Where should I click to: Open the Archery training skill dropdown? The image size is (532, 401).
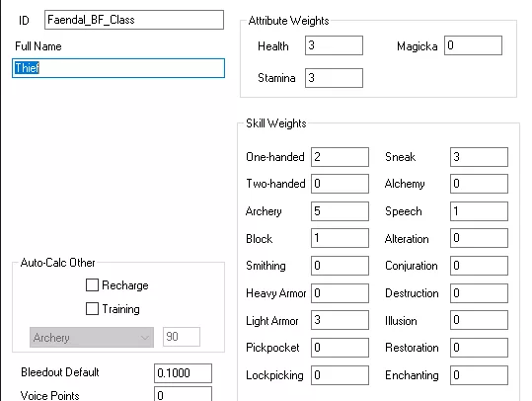92,338
